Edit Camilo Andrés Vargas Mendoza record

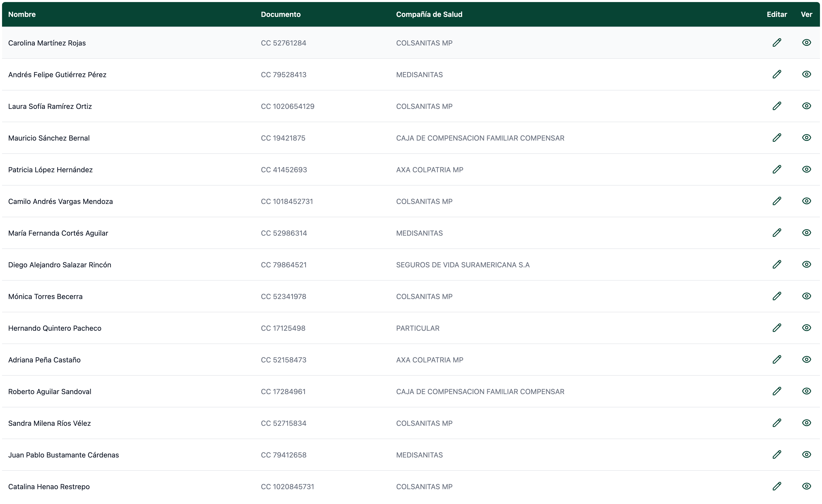[x=777, y=201]
